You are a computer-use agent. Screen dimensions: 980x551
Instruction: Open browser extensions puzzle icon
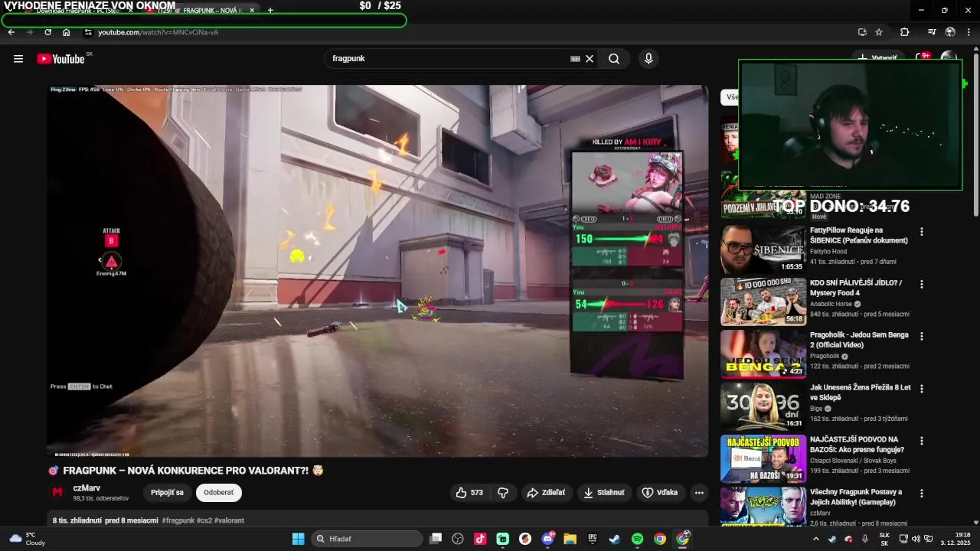pyautogui.click(x=905, y=32)
